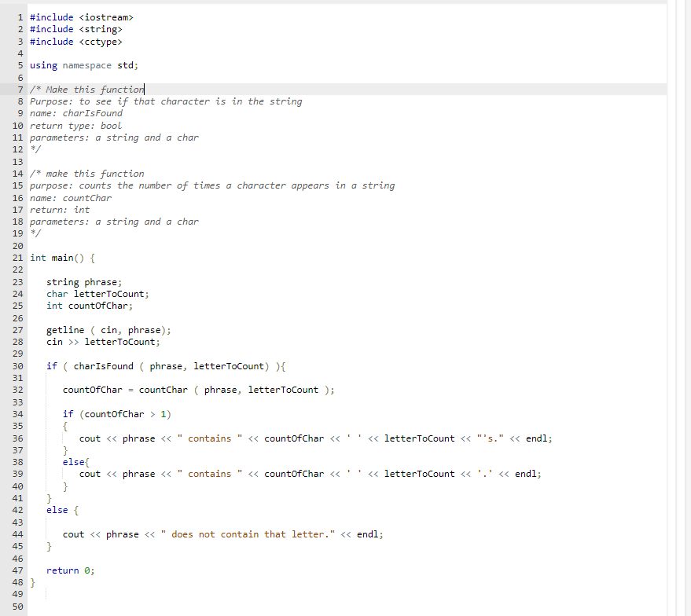Click line number 21 in the gutter
691x616 pixels.
17,258
